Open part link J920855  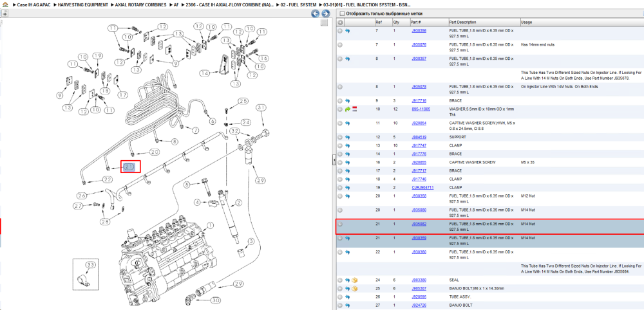419,162
